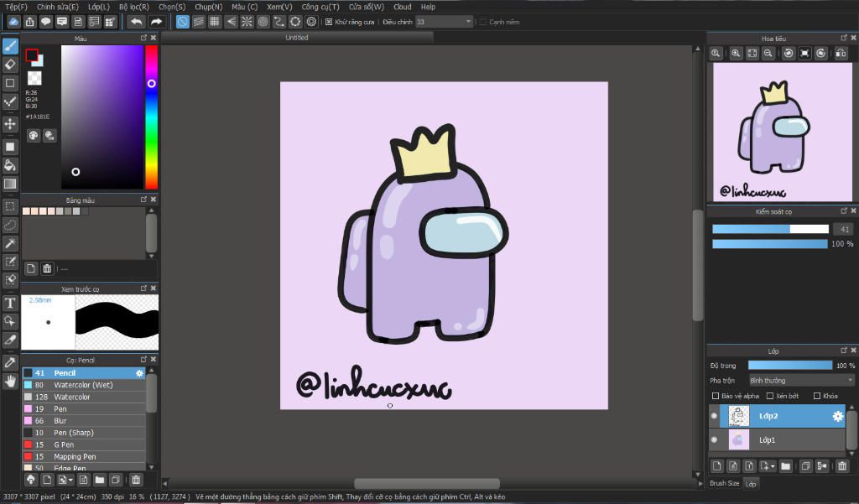Select the Bucket fill tool
Viewport: 859px width, 504px height.
point(10,165)
